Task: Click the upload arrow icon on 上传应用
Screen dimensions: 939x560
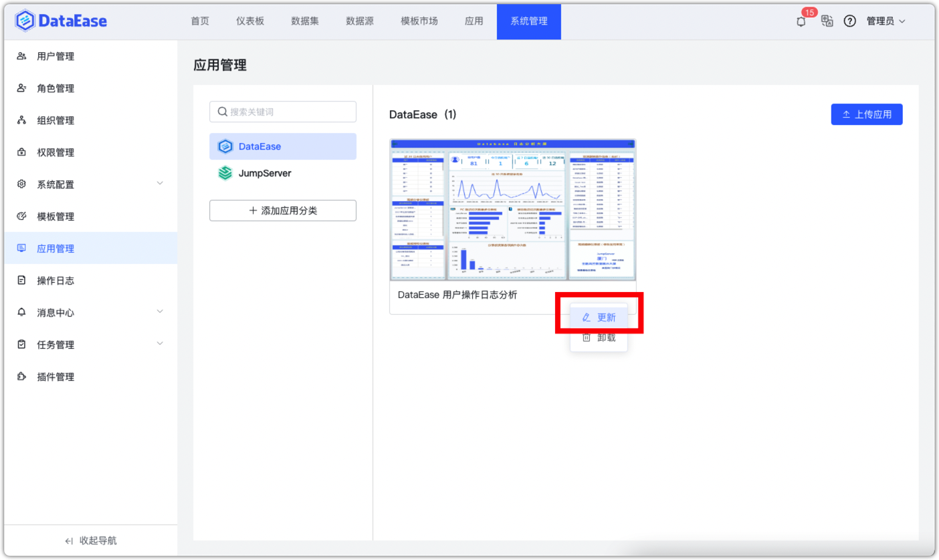Action: click(847, 114)
